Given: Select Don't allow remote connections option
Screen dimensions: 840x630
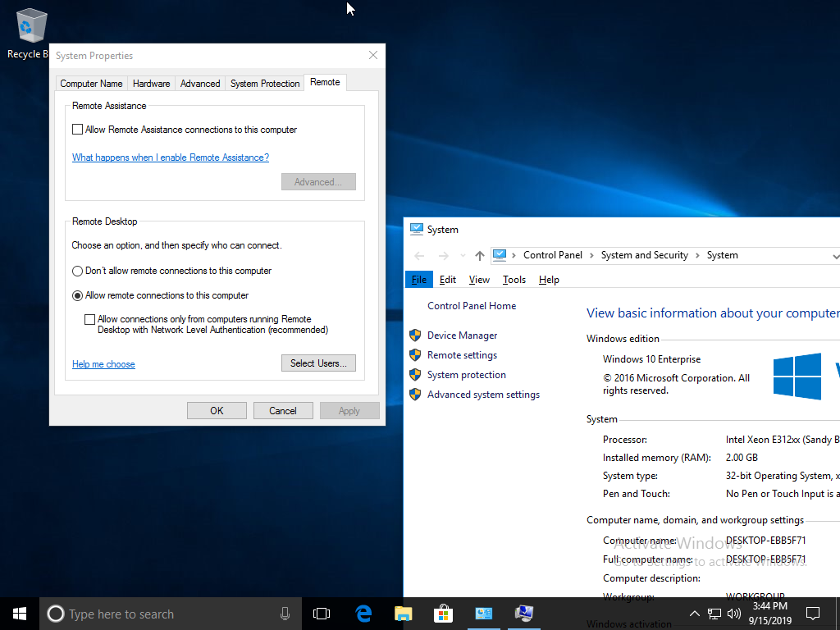Looking at the screenshot, I should (x=78, y=271).
